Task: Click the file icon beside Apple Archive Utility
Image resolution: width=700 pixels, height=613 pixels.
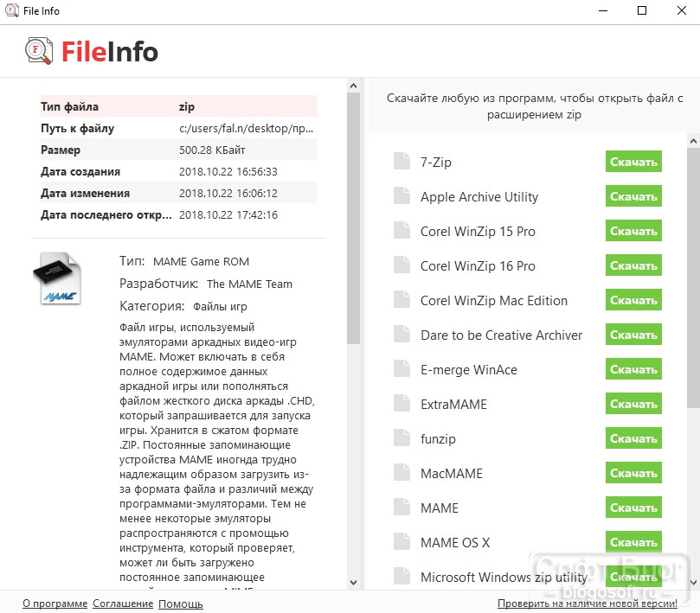Action: pyautogui.click(x=401, y=196)
